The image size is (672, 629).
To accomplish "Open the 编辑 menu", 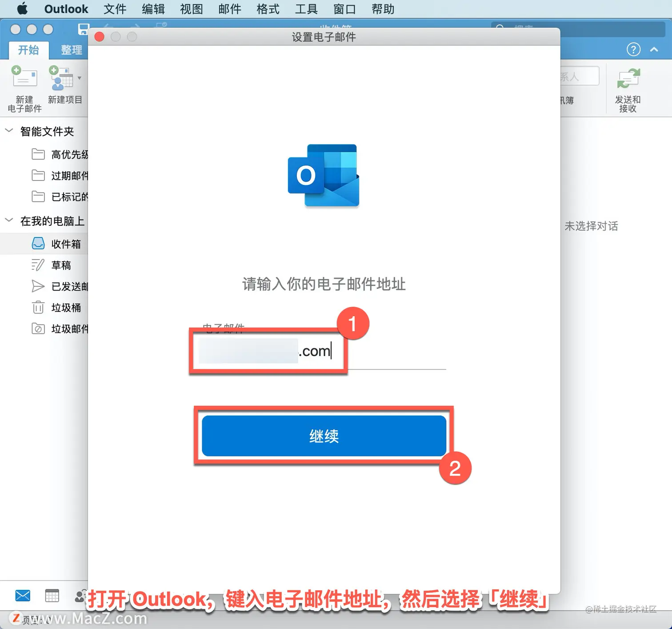I will 153,9.
